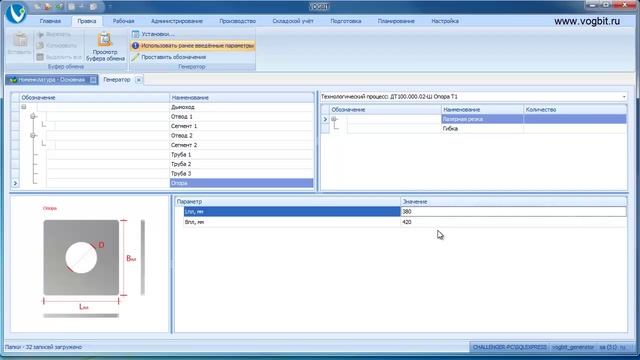
Task: Click the Установки settings icon
Action: pos(136,34)
